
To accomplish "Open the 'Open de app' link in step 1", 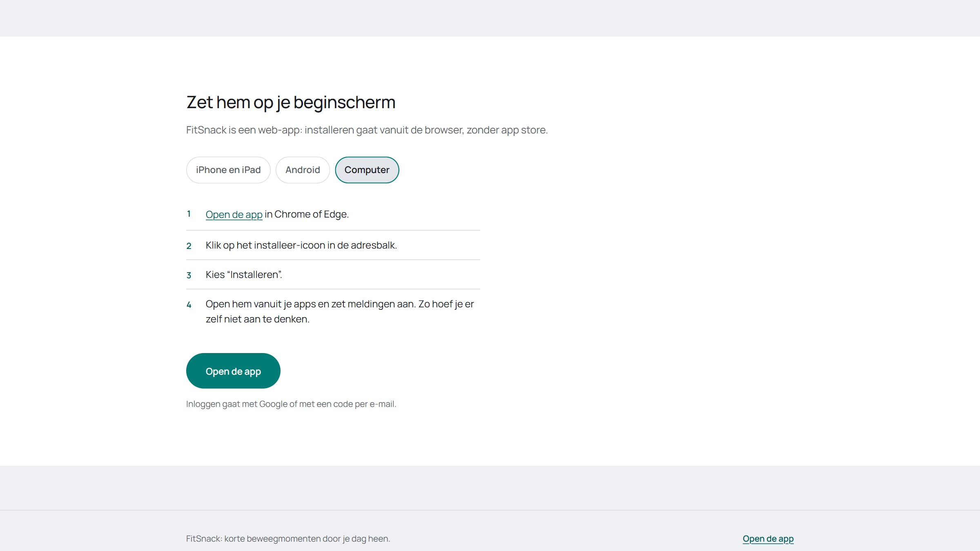I will coord(234,214).
